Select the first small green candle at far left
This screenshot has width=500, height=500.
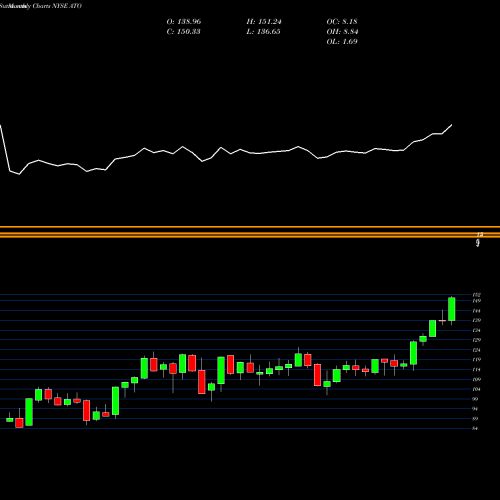10,420
